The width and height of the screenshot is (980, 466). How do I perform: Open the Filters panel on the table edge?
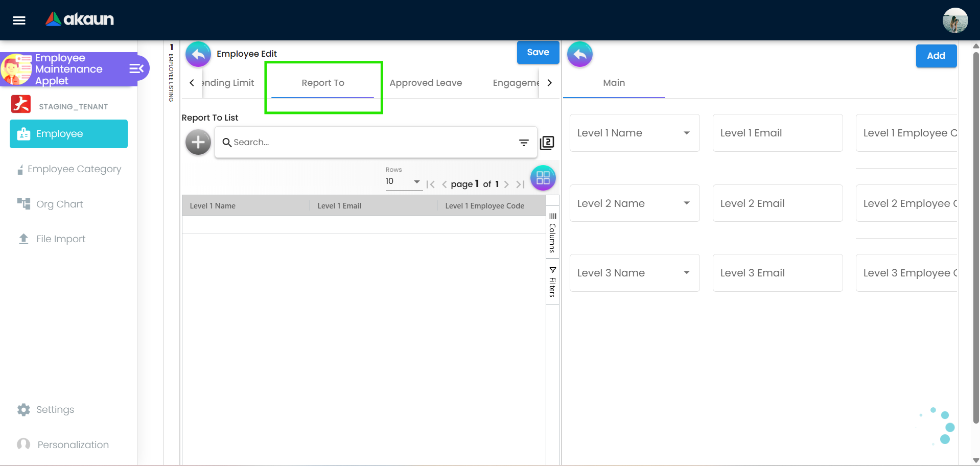tap(552, 281)
